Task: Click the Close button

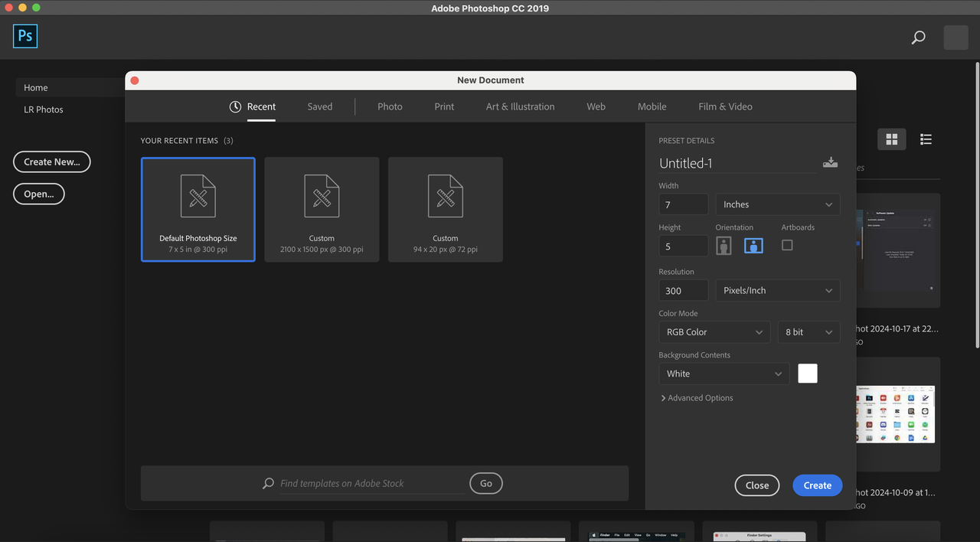Action: (x=757, y=485)
